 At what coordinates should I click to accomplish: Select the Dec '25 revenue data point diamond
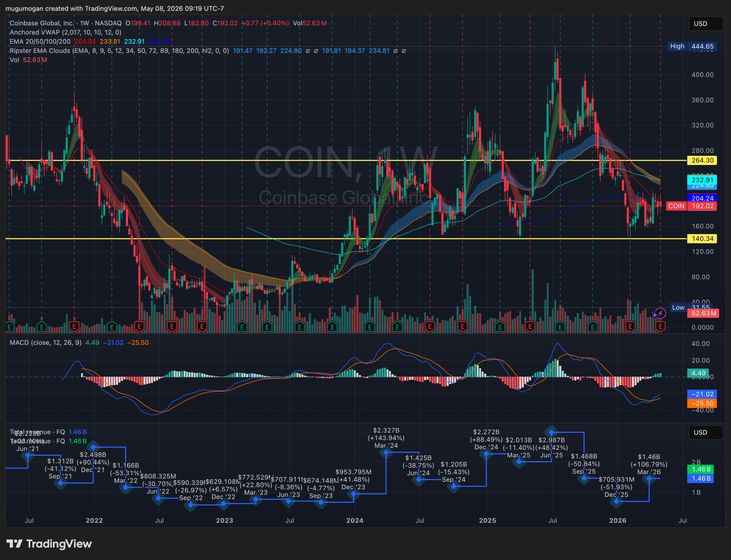point(616,501)
